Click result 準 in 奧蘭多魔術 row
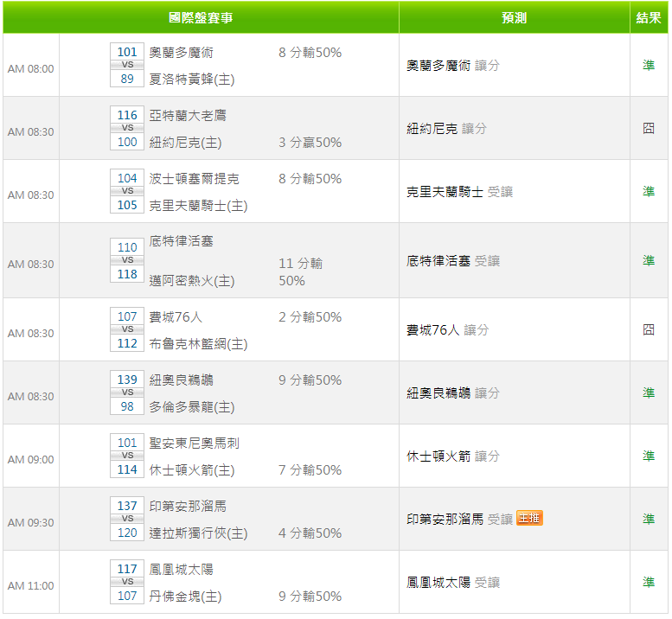 coord(649,65)
